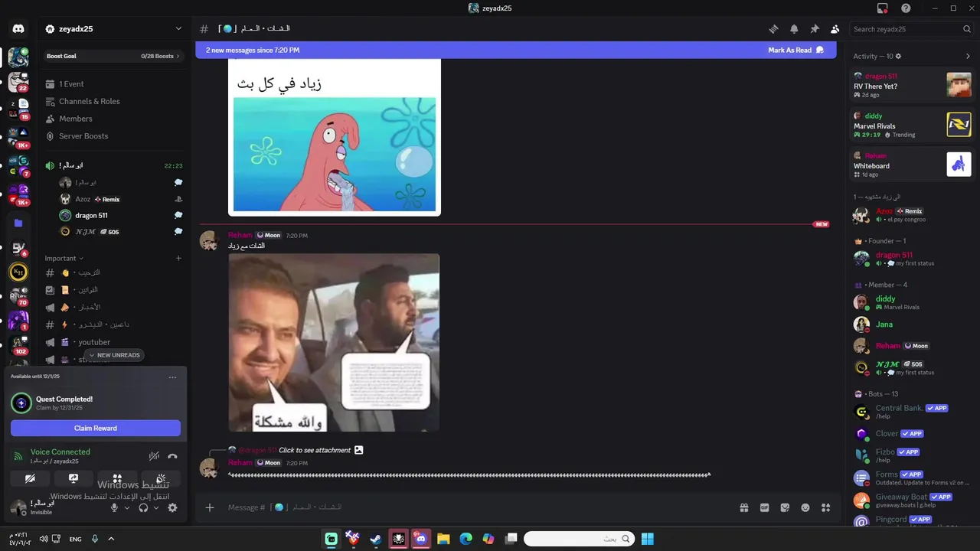980x551 pixels.
Task: Open notification settings bell icon
Action: tap(794, 29)
